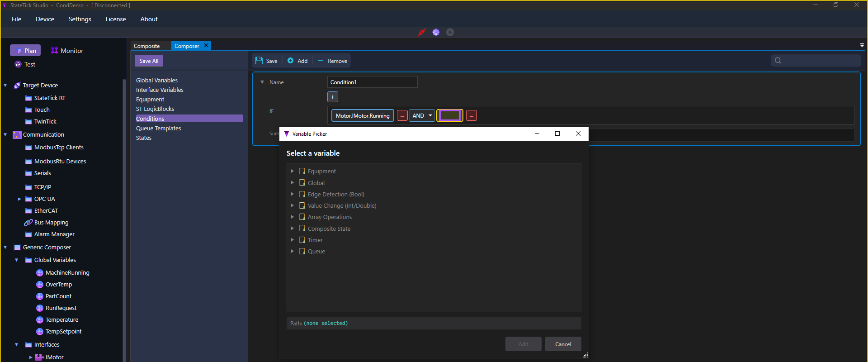Close the Composer tab
Image resolution: width=868 pixels, height=362 pixels.
click(206, 46)
